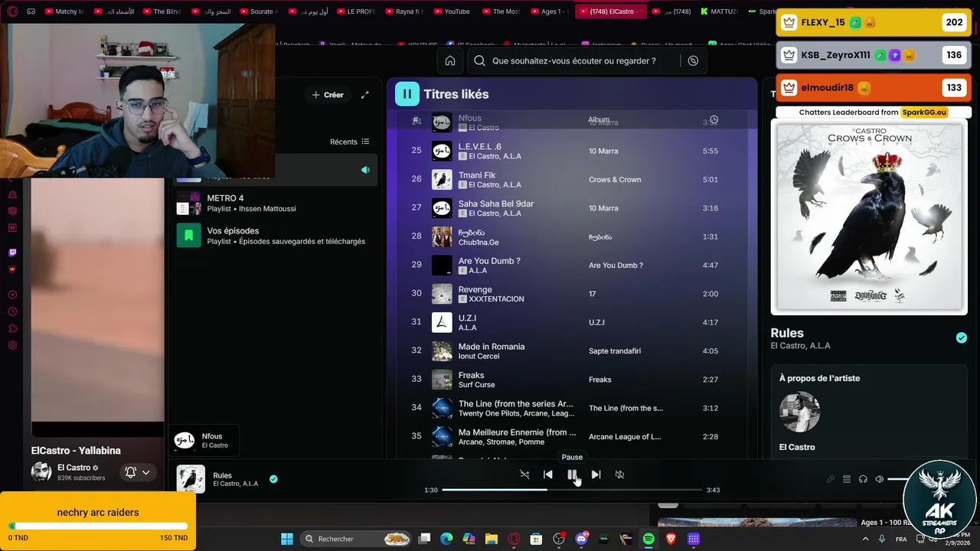Open Brave browser from the taskbar
The image size is (980, 551).
[x=671, y=539]
